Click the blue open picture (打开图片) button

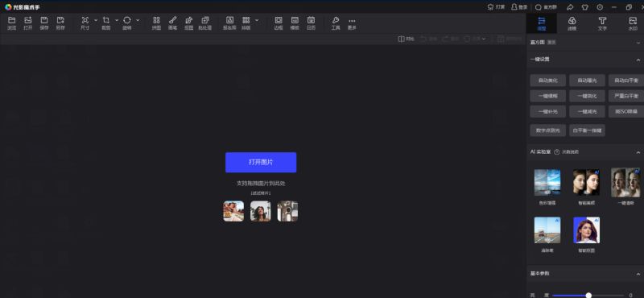261,163
